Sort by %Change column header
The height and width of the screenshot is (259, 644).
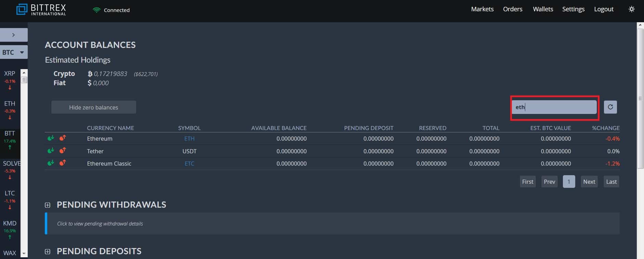click(606, 128)
